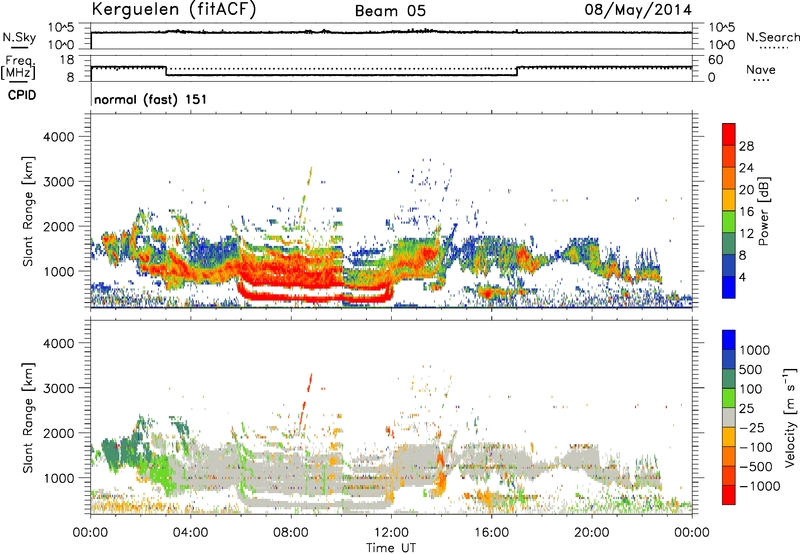
Task: Click the '12:00' time axis label
Action: tap(391, 533)
